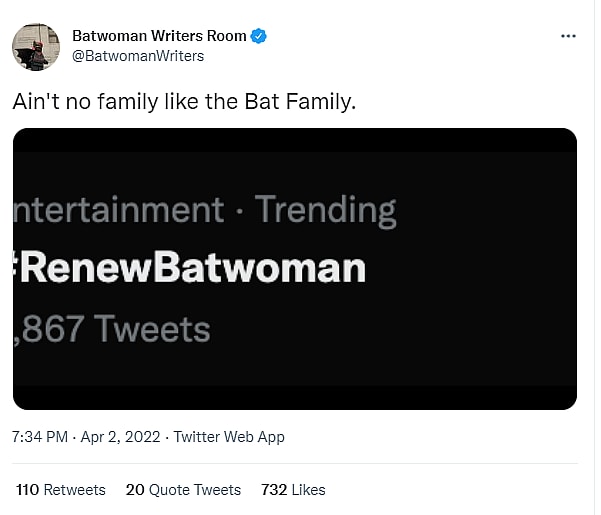Click the Batwoman Writers Room display name

[158, 36]
